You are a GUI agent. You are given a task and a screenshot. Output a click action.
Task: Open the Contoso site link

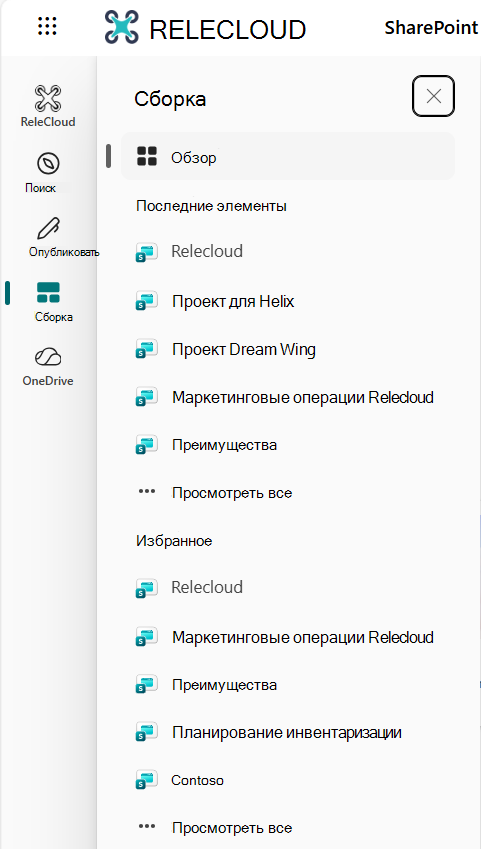[197, 780]
